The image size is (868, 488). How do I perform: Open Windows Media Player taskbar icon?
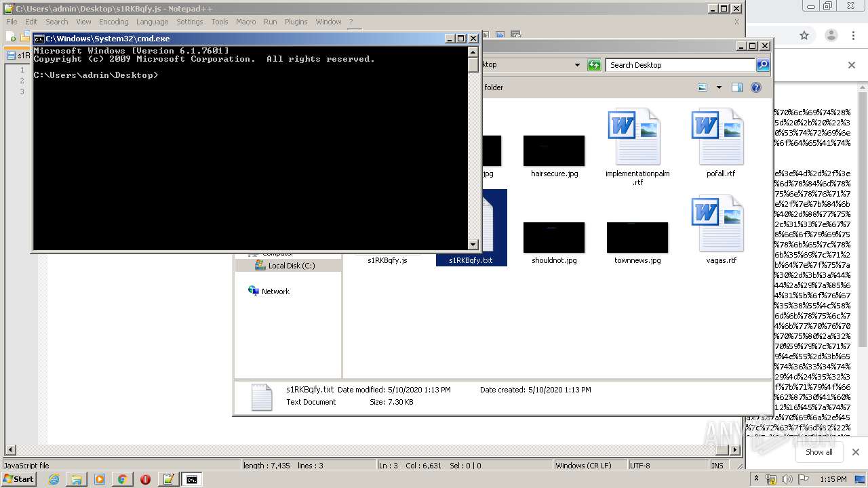(x=100, y=479)
